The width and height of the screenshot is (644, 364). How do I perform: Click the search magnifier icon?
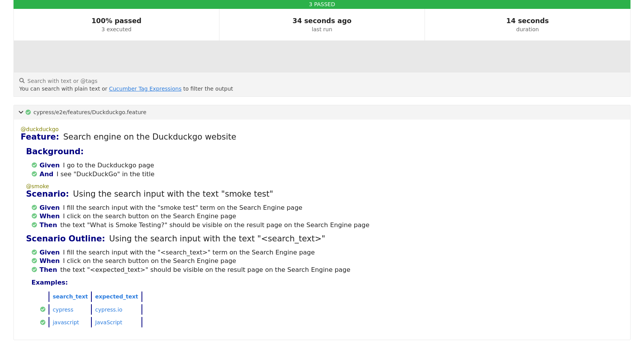22,81
